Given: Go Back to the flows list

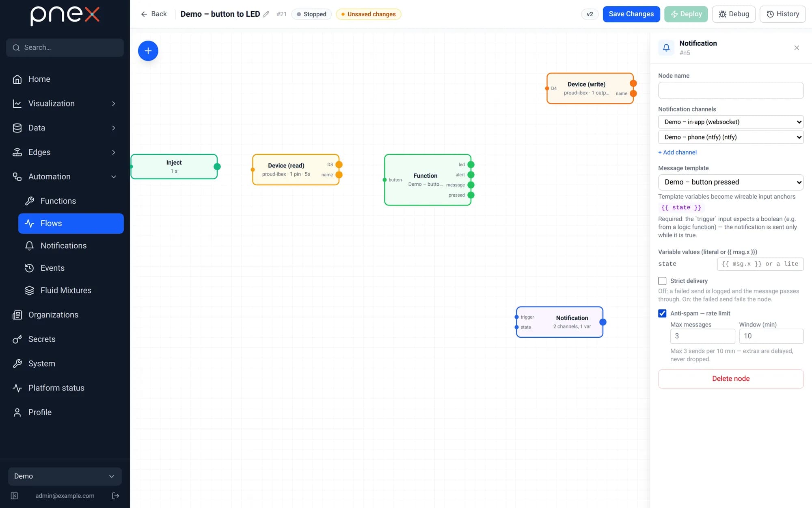Looking at the screenshot, I should click(153, 14).
